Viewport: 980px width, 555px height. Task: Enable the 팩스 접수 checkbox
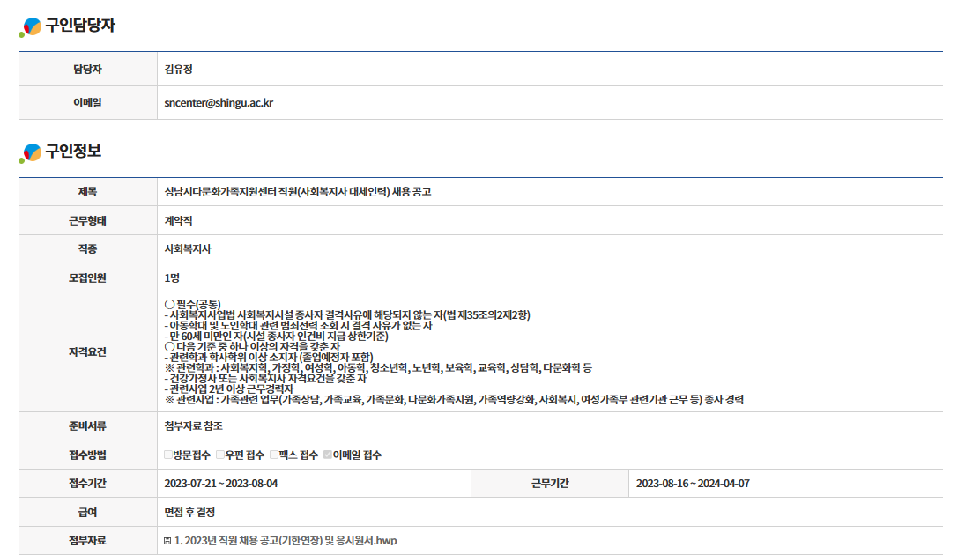[274, 455]
